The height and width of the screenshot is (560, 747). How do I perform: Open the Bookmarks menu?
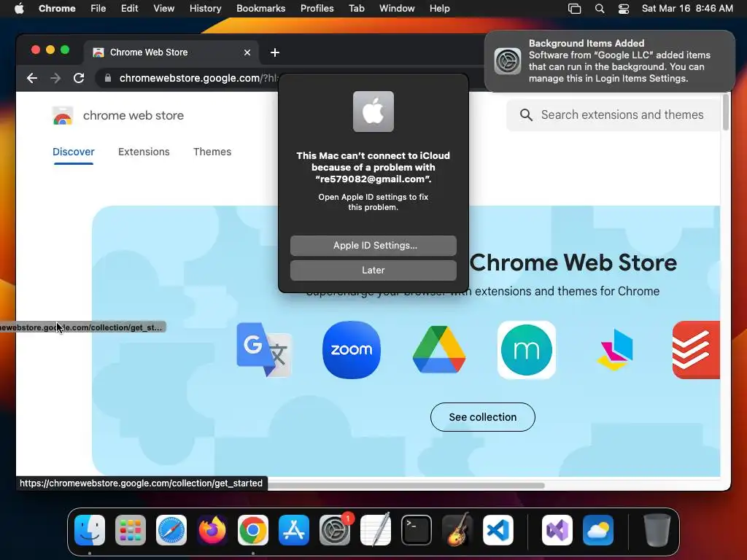pyautogui.click(x=260, y=8)
